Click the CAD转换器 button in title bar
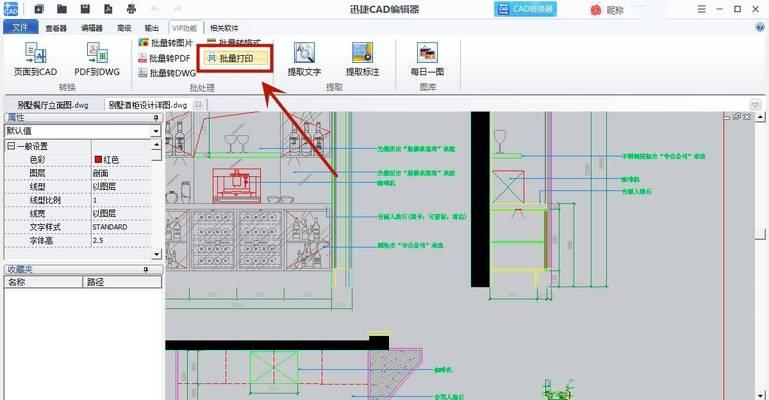The height and width of the screenshot is (400, 769). pyautogui.click(x=525, y=9)
